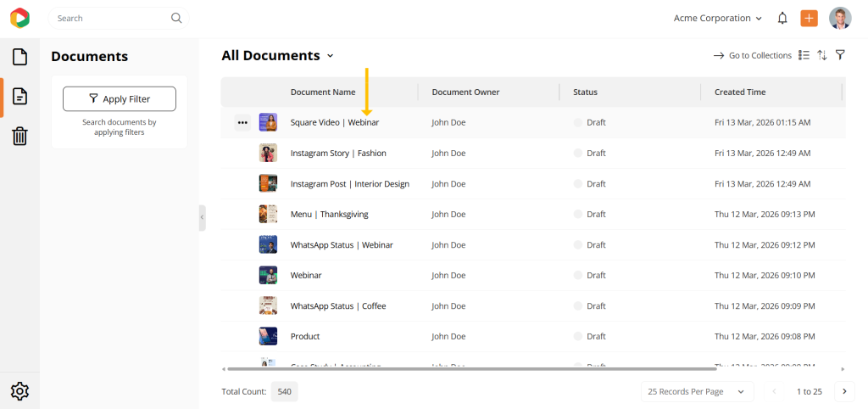Click the Search input field
This screenshot has width=868, height=409.
coord(110,18)
